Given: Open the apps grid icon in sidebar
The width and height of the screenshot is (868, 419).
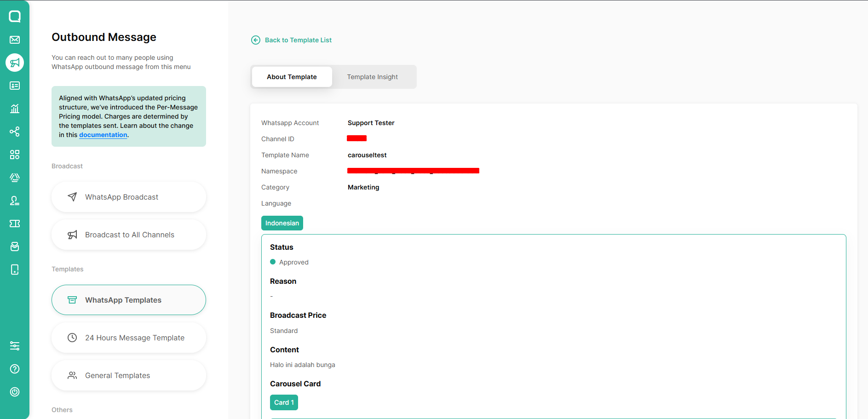Looking at the screenshot, I should (15, 155).
